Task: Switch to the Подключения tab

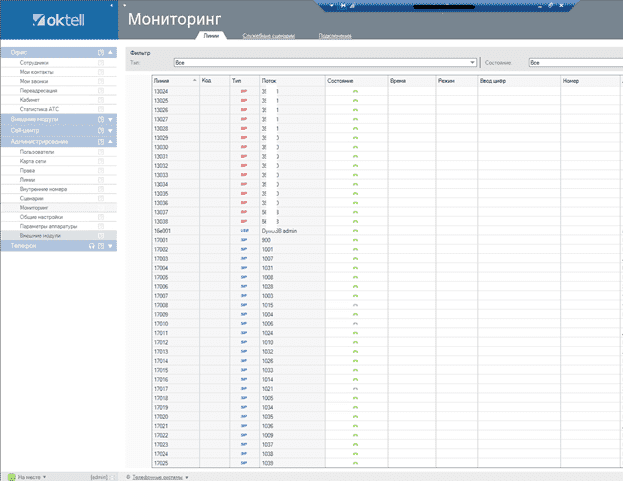Action: 335,36
